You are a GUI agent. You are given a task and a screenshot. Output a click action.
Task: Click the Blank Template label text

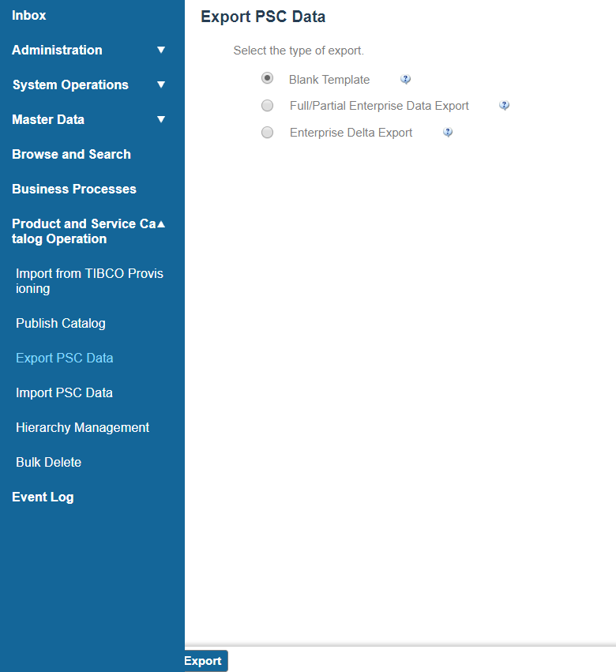329,80
